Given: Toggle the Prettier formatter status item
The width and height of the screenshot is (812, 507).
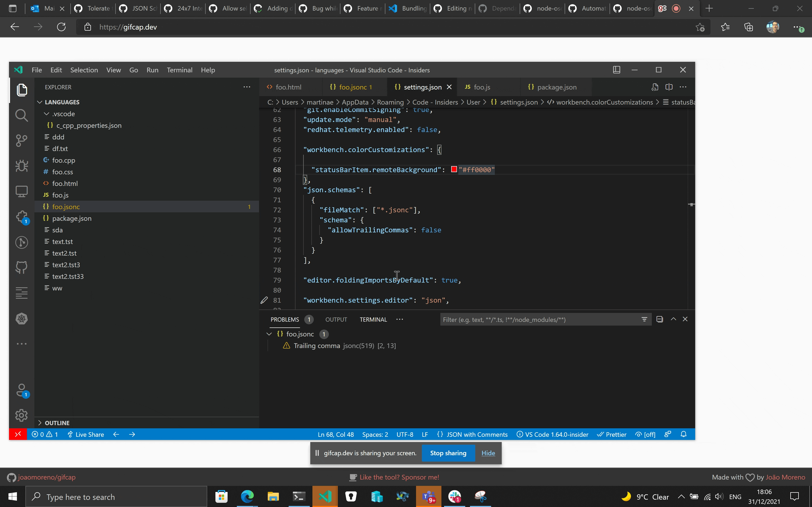Looking at the screenshot, I should (611, 434).
